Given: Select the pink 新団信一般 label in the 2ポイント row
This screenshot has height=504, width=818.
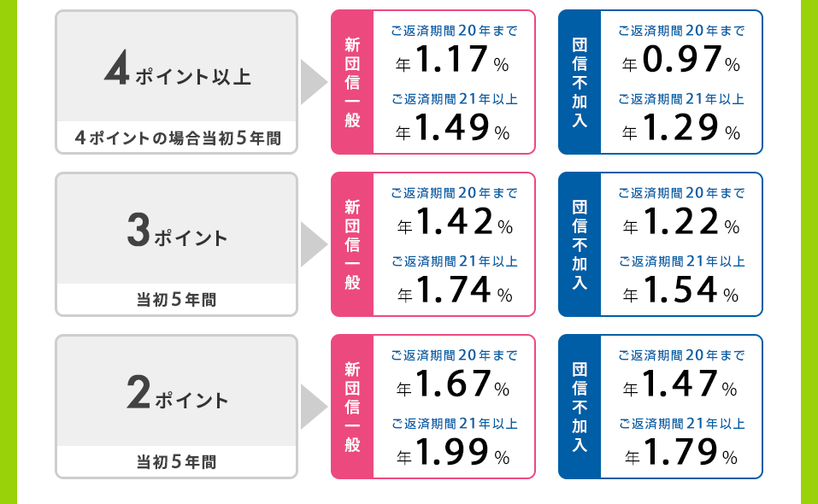Looking at the screenshot, I should click(353, 407).
